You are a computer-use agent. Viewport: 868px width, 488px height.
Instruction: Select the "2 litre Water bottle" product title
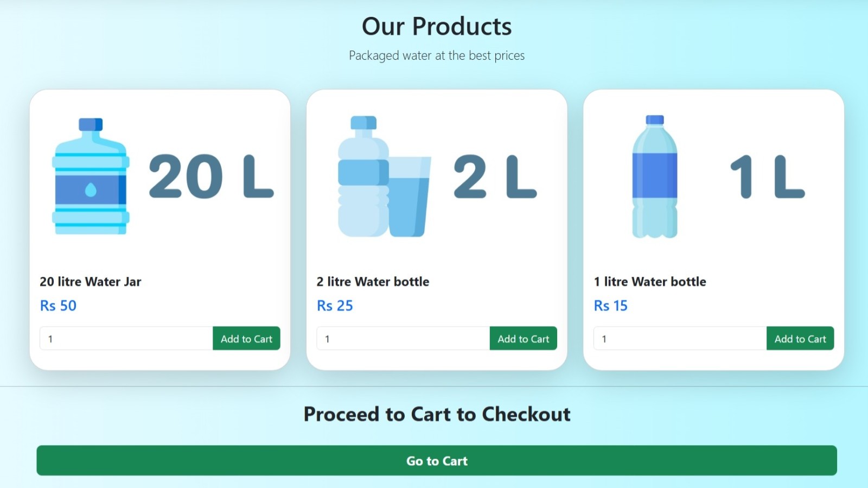tap(373, 281)
